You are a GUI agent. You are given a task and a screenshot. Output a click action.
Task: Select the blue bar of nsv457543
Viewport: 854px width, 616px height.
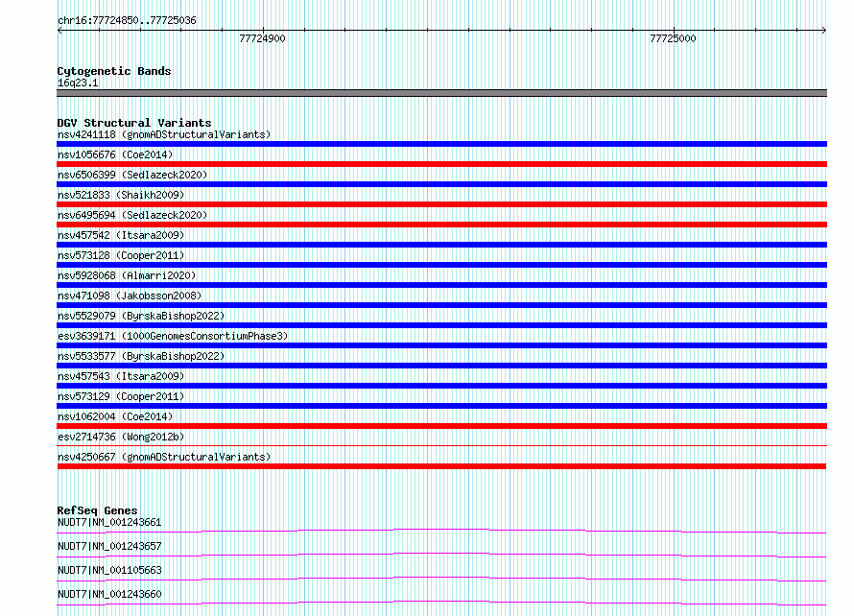(441, 386)
